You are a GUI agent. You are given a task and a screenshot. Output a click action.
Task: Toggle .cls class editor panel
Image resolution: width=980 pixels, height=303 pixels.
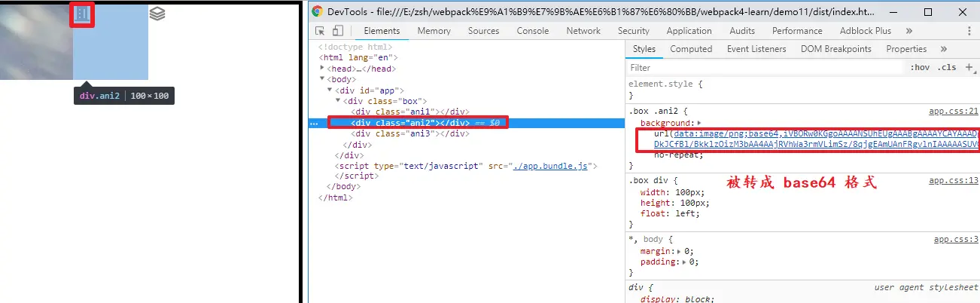946,67
